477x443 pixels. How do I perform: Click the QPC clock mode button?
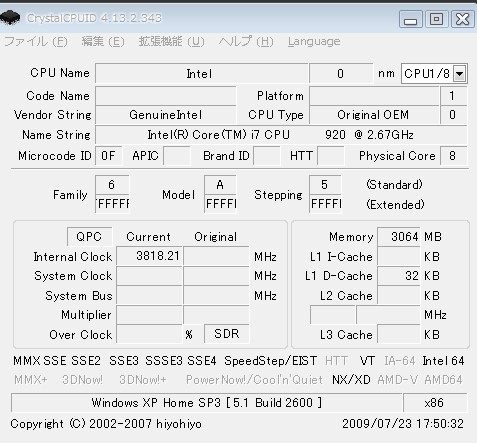(x=89, y=237)
